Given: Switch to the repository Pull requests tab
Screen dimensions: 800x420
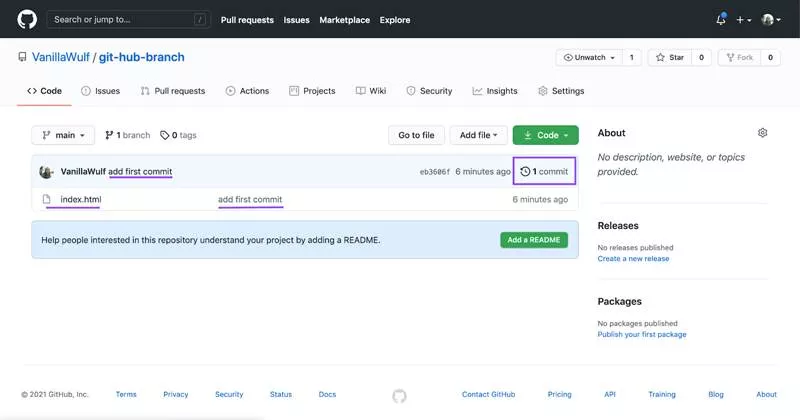Looking at the screenshot, I should [x=173, y=91].
